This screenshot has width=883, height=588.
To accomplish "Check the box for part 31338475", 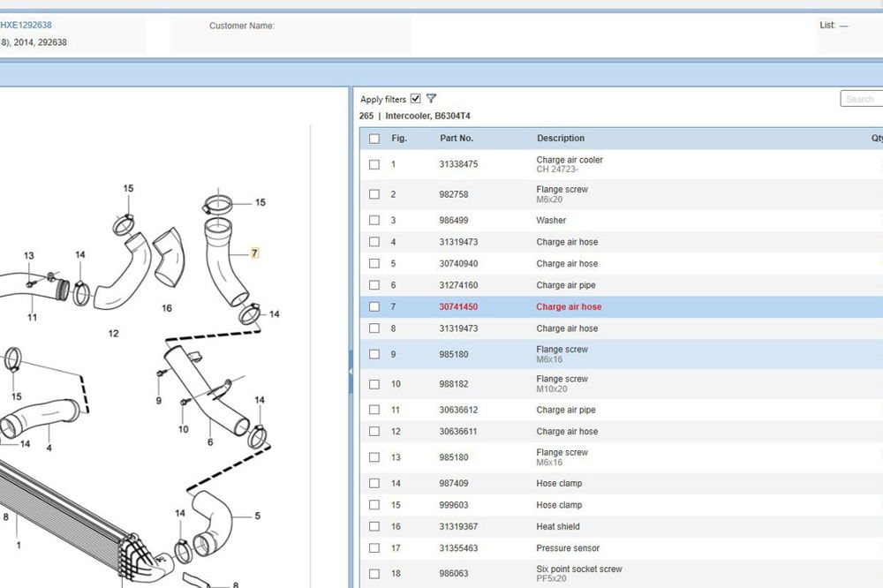I will 374,164.
